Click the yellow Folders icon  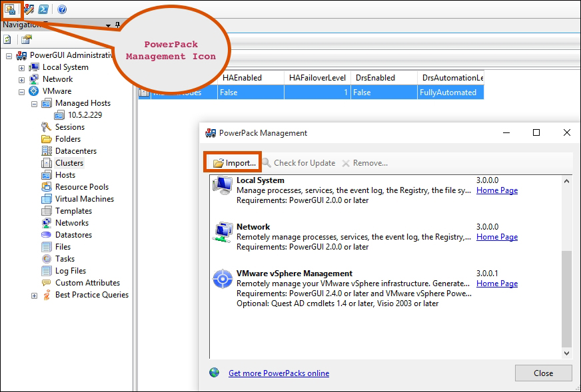tap(47, 139)
